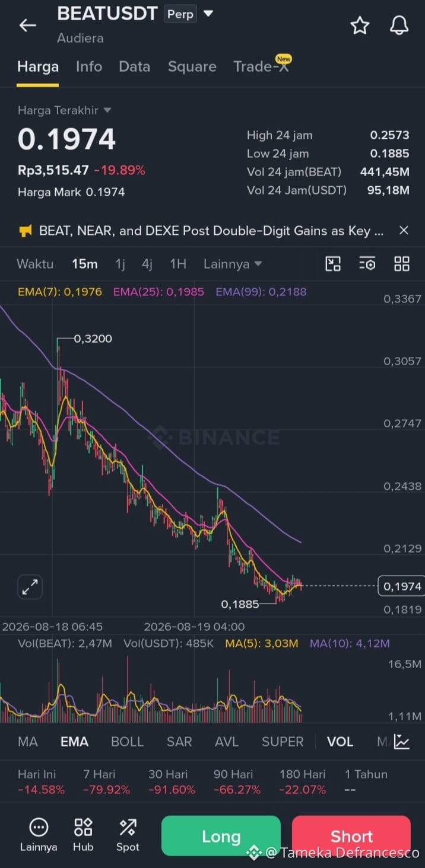
Task: Toggle the AVL indicator
Action: [x=227, y=742]
